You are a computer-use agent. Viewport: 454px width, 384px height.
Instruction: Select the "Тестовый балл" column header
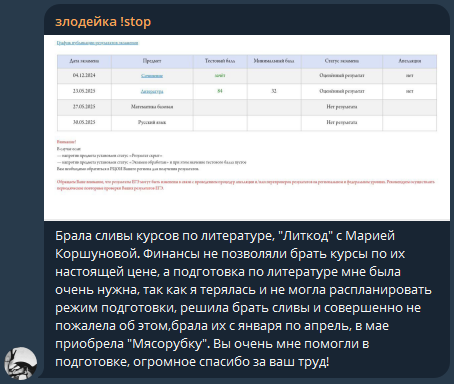coord(220,61)
